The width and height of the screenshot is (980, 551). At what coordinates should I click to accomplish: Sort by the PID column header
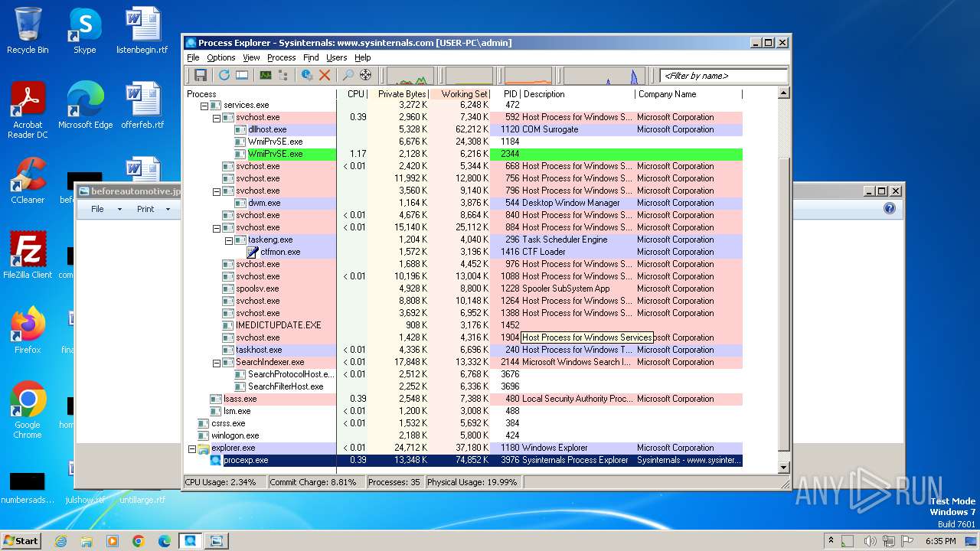coord(505,94)
